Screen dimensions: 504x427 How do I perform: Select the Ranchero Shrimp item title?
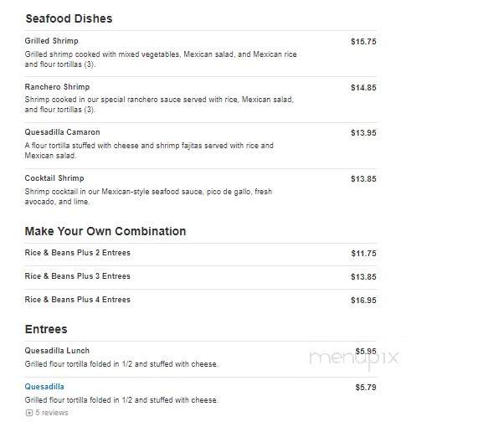point(57,87)
